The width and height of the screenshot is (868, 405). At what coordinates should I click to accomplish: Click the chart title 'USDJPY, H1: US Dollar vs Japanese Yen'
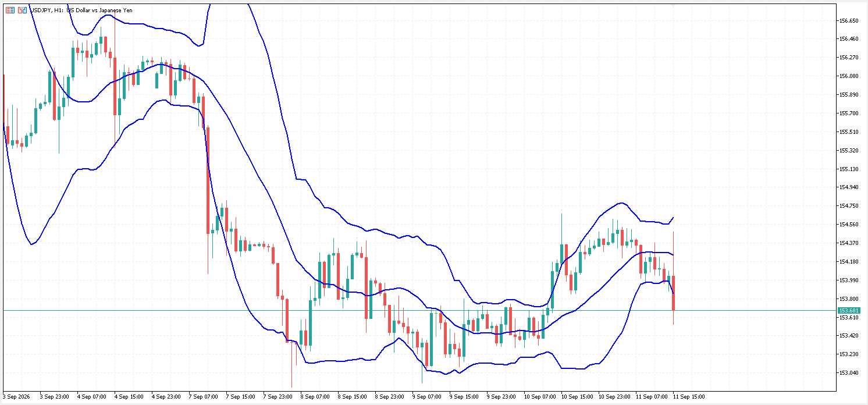[81, 10]
